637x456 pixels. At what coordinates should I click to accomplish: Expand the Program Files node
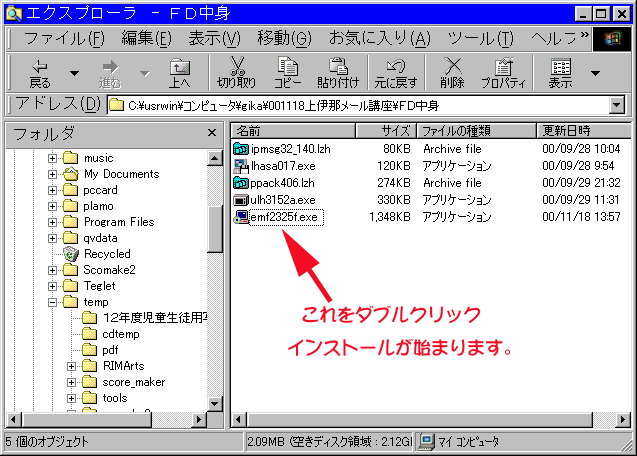[x=52, y=222]
